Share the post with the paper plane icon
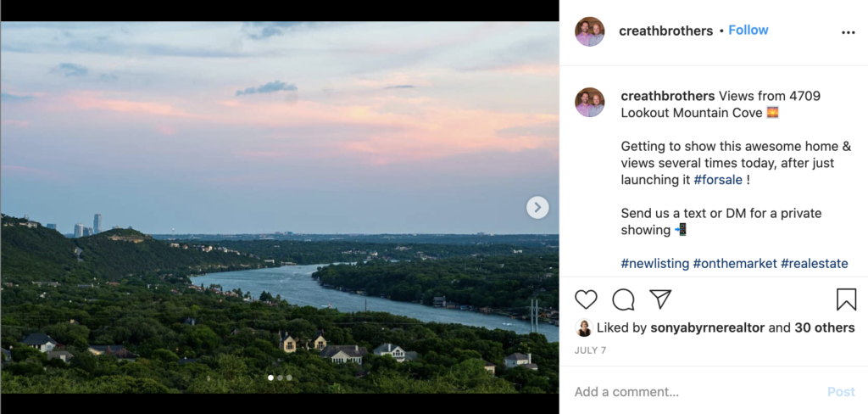The image size is (868, 414). pyautogui.click(x=660, y=299)
